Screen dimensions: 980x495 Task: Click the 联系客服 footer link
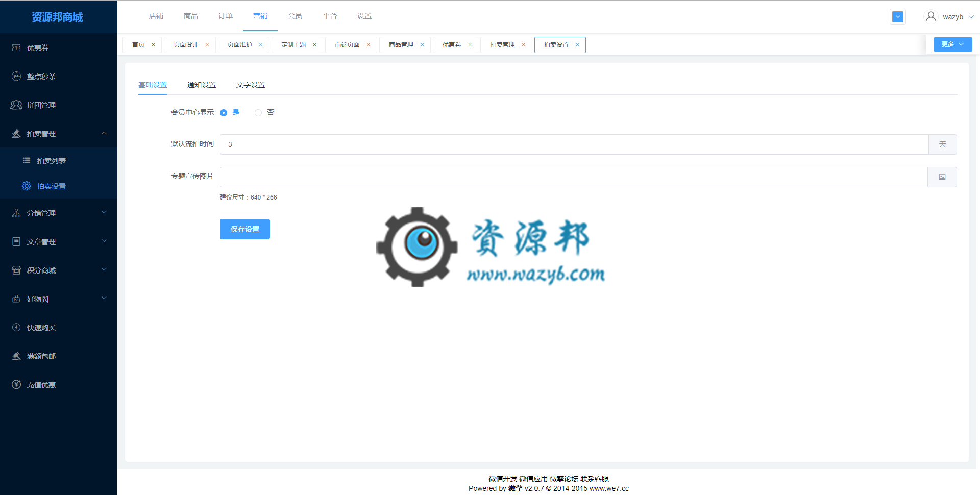point(595,479)
